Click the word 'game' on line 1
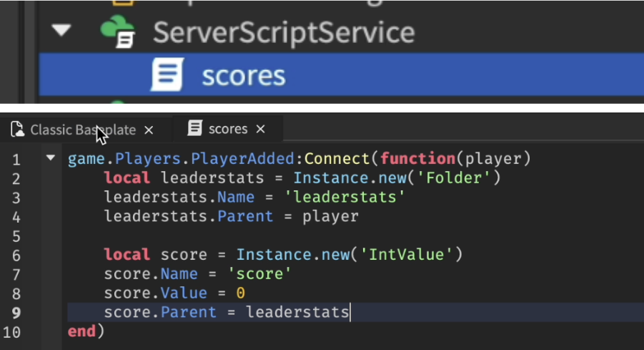Image resolution: width=644 pixels, height=350 pixels. click(86, 159)
